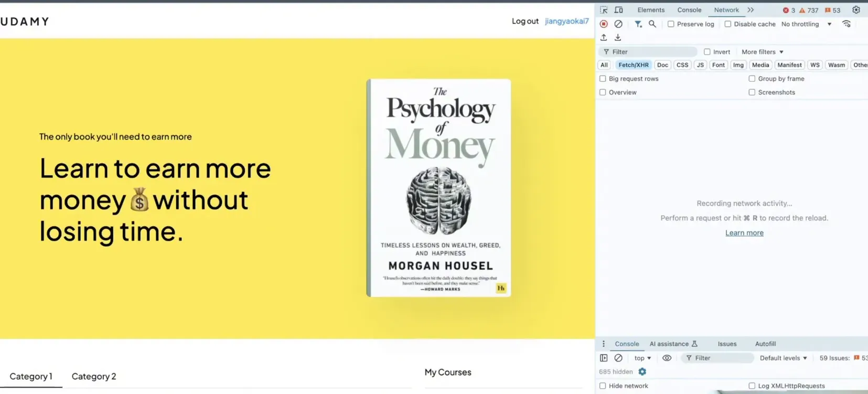Open console settings blue gear

coord(642,371)
